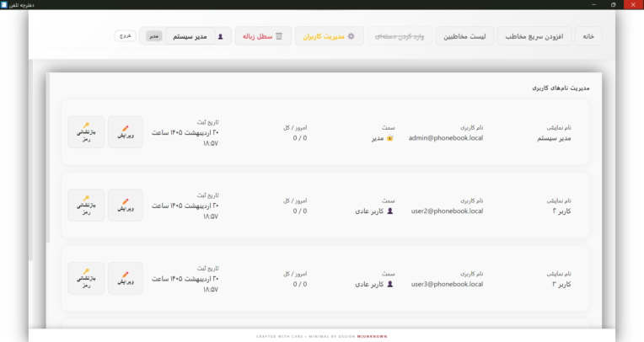Click display name کاربر ۲
The image size is (644, 342).
561,211
